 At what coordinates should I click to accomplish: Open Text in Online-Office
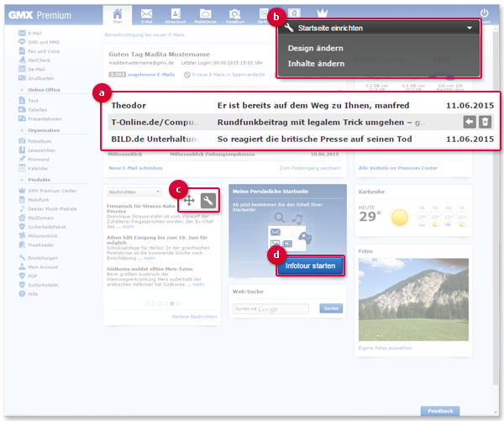coord(29,101)
